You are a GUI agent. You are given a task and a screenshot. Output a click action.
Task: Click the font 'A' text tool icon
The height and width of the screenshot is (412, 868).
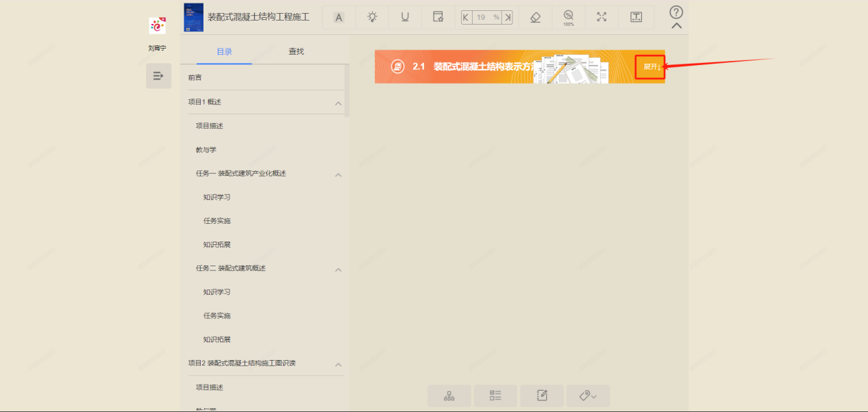point(338,17)
